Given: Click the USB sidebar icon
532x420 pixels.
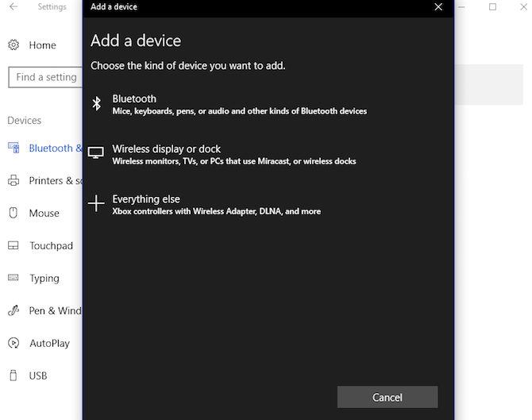Looking at the screenshot, I should (13, 376).
